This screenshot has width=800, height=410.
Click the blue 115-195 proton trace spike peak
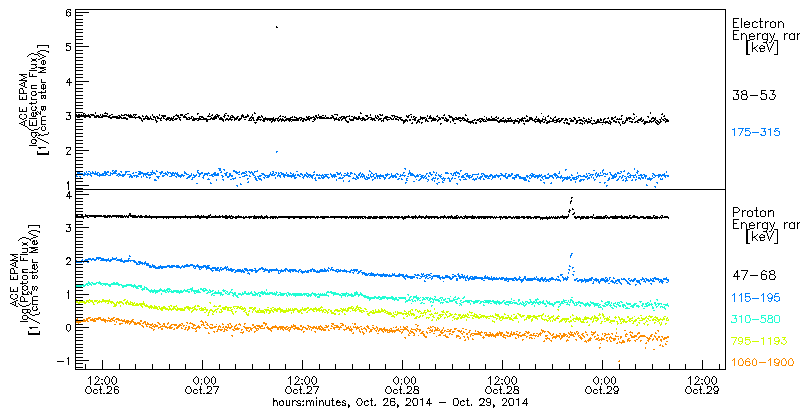pyautogui.click(x=572, y=253)
